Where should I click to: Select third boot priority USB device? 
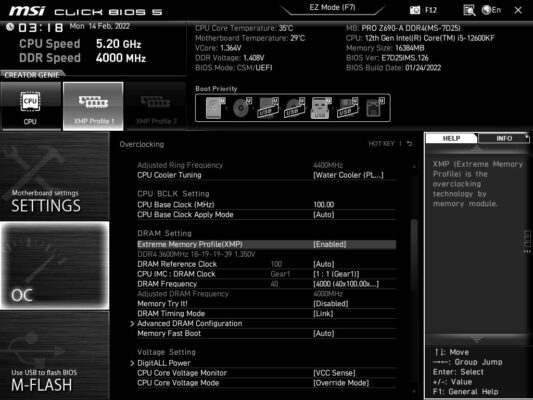(x=268, y=108)
